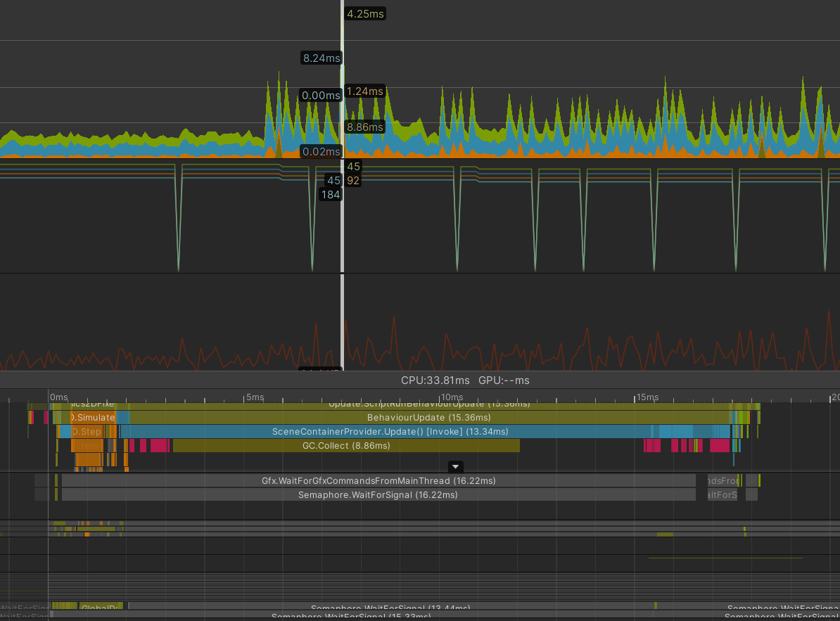Select the 4.25ms chart stat label
The height and width of the screenshot is (621, 840).
click(x=364, y=13)
